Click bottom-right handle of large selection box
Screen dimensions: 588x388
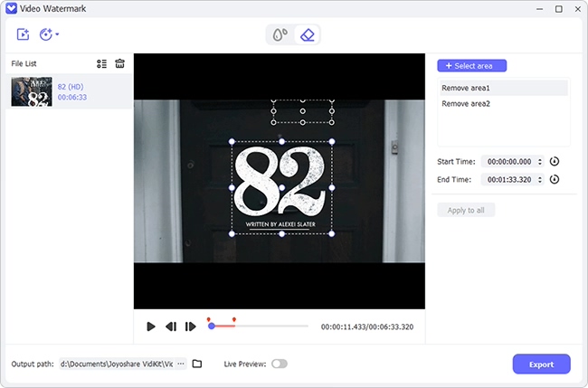point(332,234)
